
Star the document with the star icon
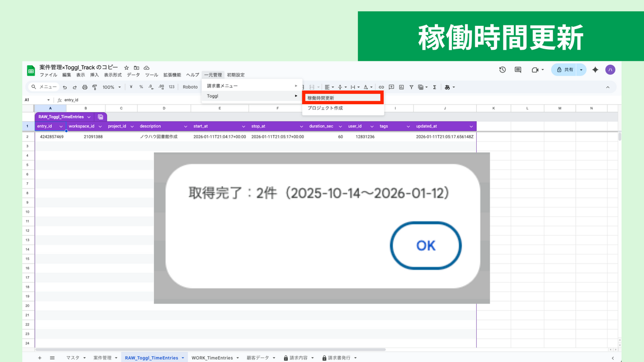coord(126,68)
